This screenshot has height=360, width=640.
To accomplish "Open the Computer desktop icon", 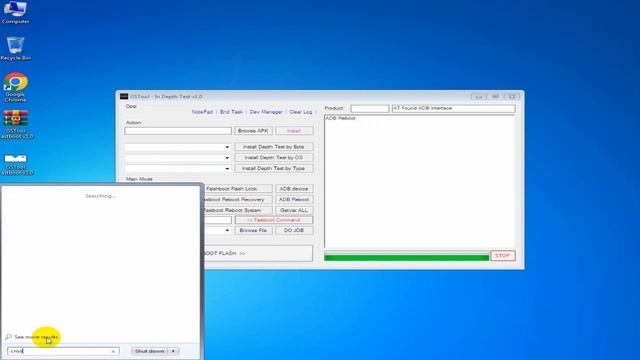I will pos(15,12).
